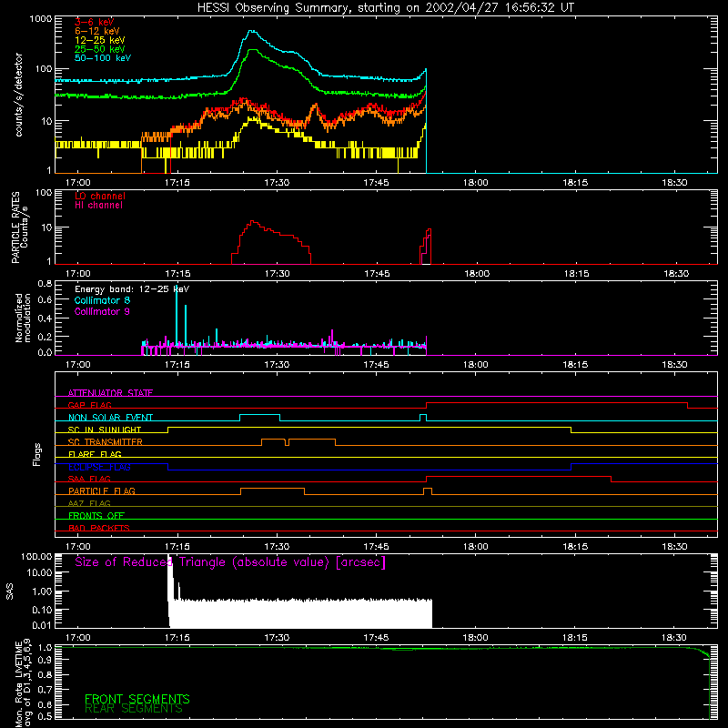
Task: Select the 0.7 tick on the livetime axis
Action: click(x=45, y=690)
